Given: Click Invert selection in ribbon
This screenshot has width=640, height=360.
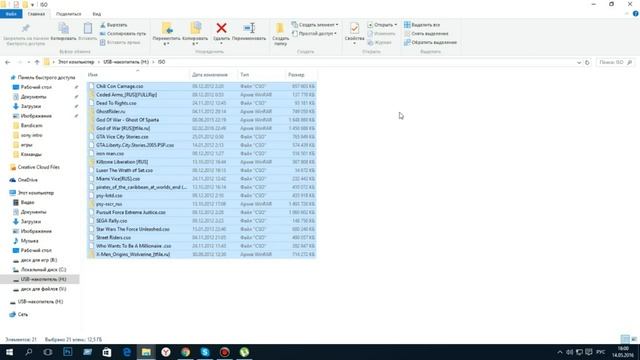Looking at the screenshot, I should pos(430,42).
